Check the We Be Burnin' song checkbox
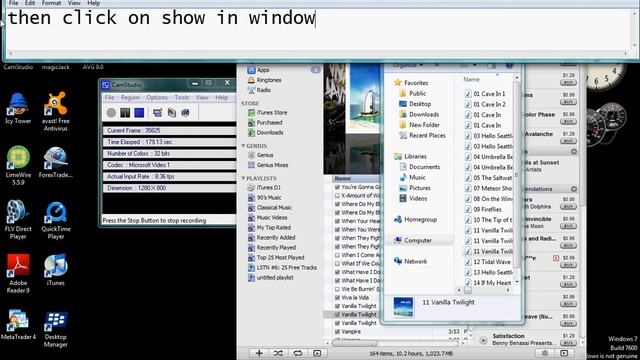 click(337, 289)
